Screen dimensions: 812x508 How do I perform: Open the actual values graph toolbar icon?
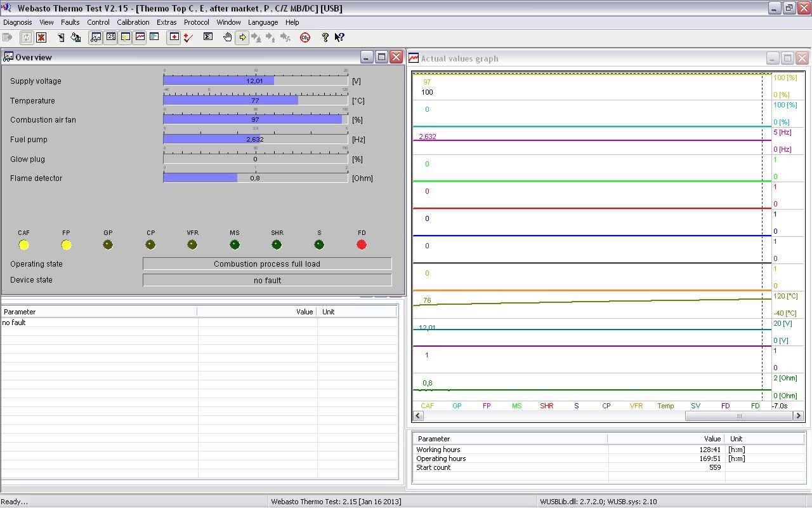click(140, 37)
